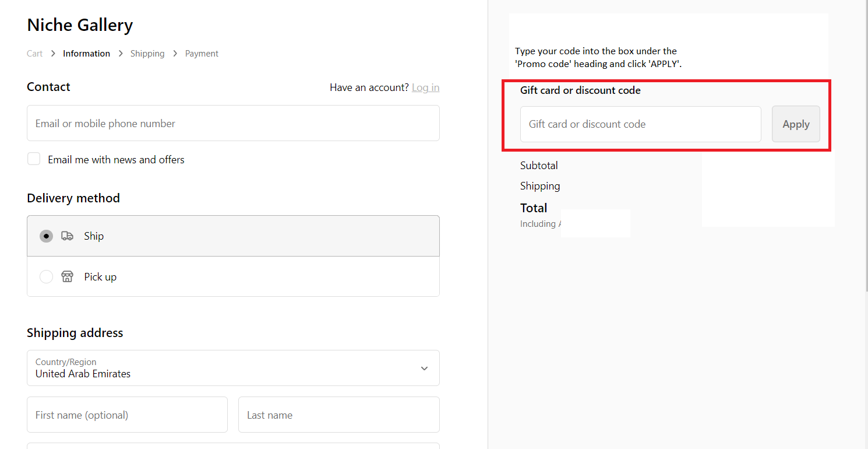Click the chevron before Shipping breadcrumb

[x=121, y=54]
